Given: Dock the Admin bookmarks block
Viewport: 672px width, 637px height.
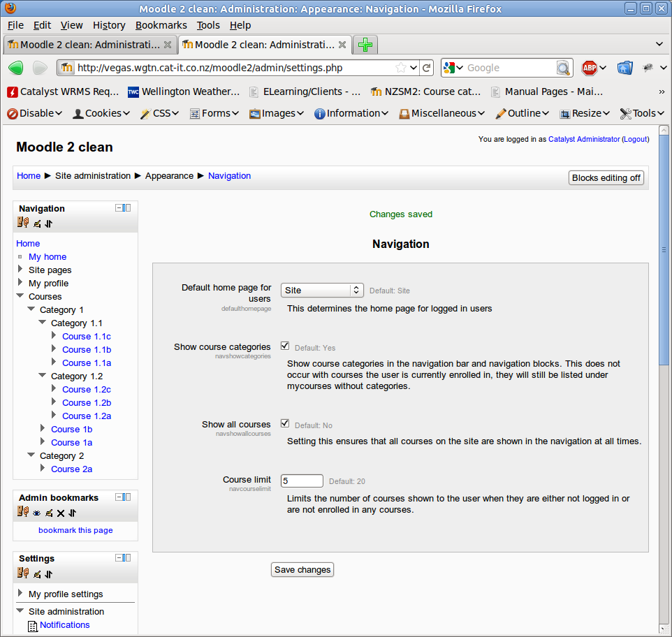Looking at the screenshot, I should pos(127,497).
